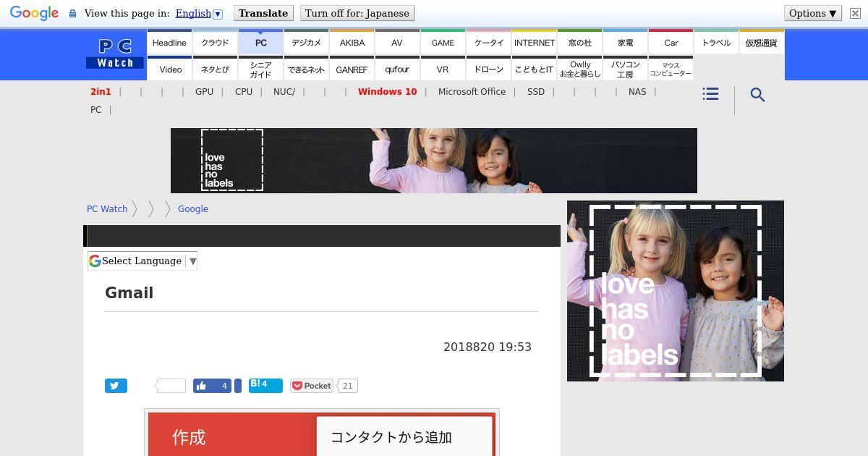
Task: Share the article via the Twitter button
Action: click(116, 386)
